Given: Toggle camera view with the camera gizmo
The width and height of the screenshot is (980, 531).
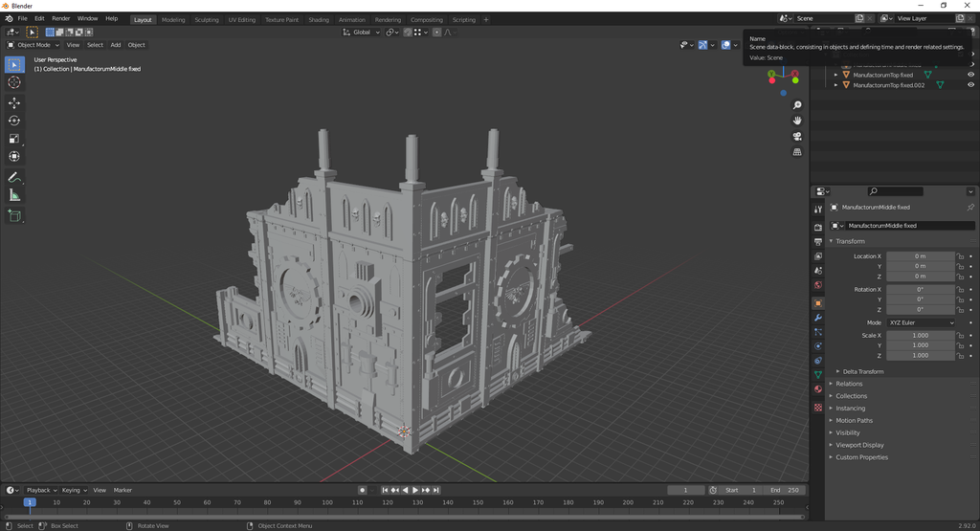Looking at the screenshot, I should point(797,136).
